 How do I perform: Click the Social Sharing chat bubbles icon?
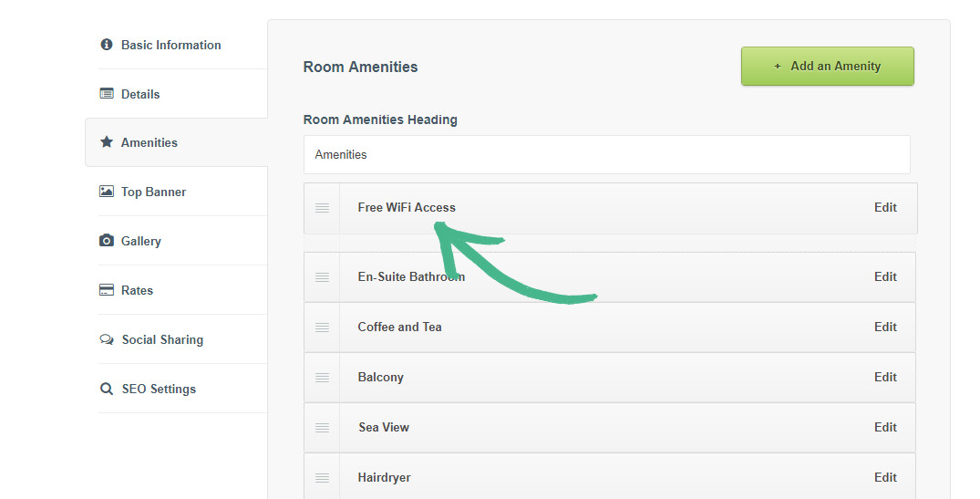pos(107,339)
